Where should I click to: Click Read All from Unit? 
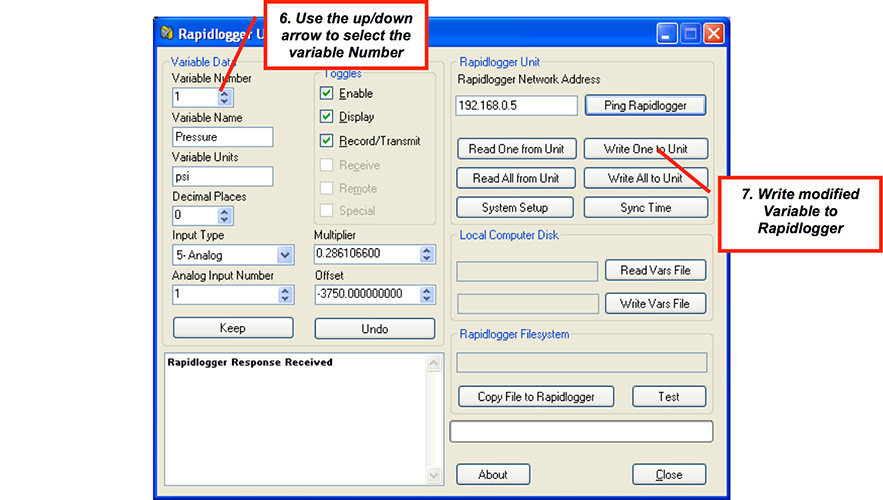pos(516,178)
